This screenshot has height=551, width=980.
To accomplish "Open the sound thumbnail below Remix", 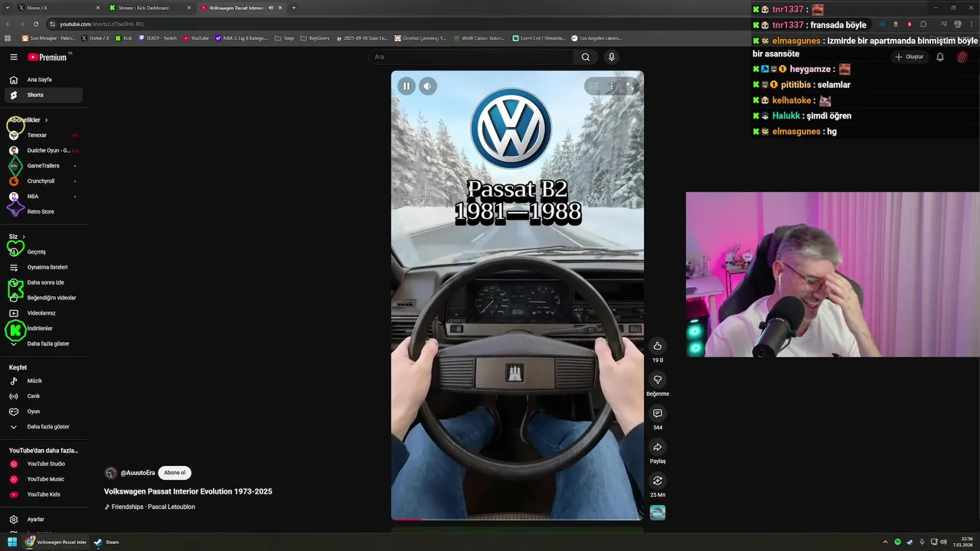I will (657, 513).
